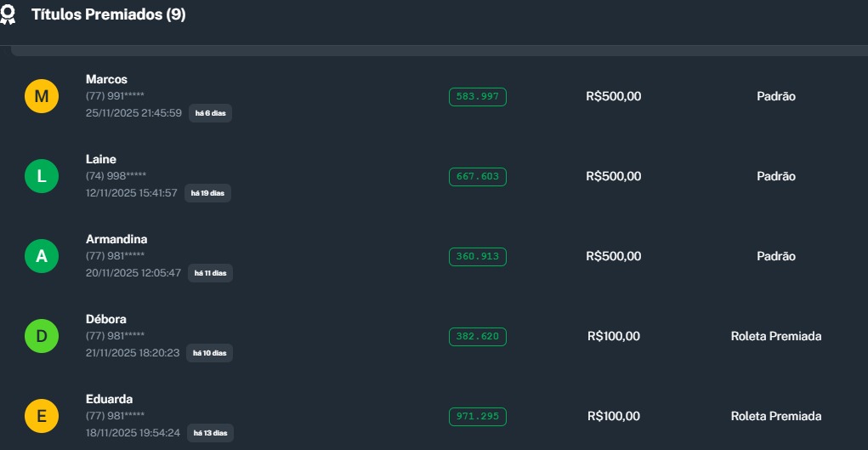This screenshot has height=450, width=868.
Task: Click Armandina's green A avatar
Action: pos(42,256)
